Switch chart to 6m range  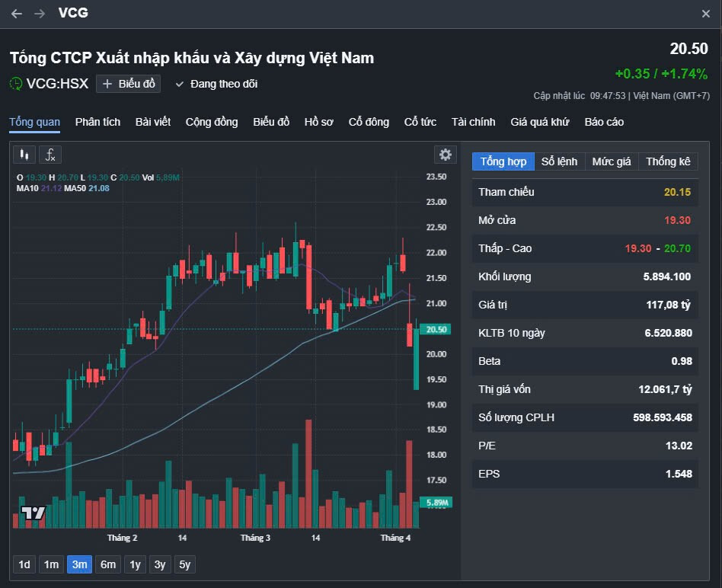(108, 564)
